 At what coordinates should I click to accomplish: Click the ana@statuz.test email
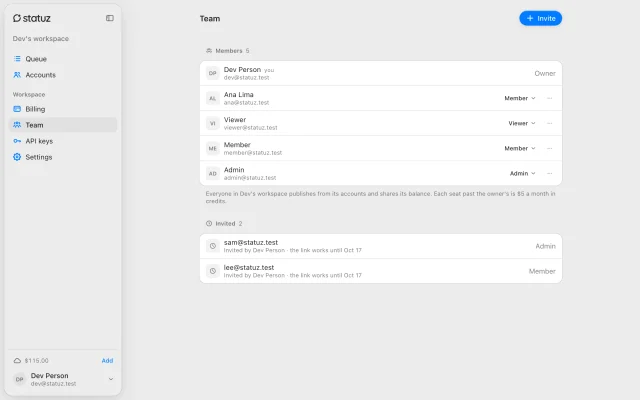pyautogui.click(x=246, y=103)
